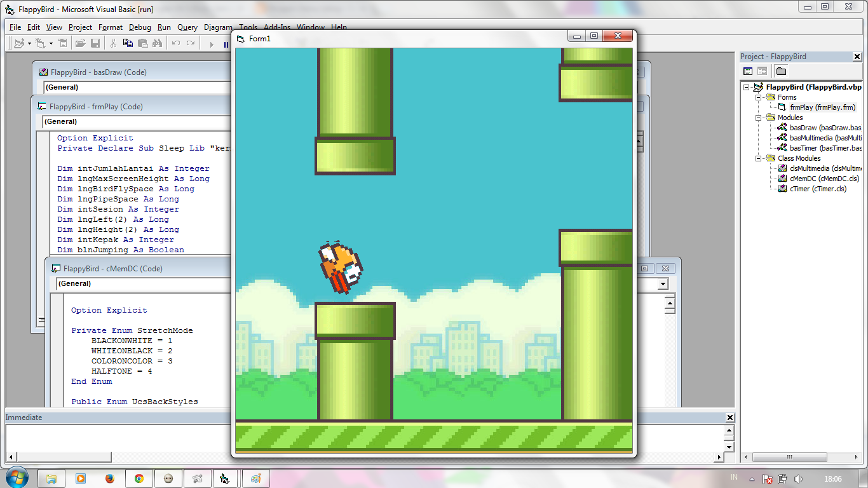Undo the last edit from the toolbar
Screen dimensions: 868x488
pyautogui.click(x=176, y=43)
